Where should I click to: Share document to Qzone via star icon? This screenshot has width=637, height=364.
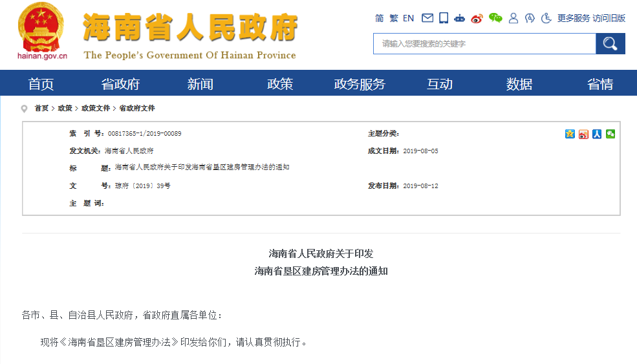click(570, 134)
